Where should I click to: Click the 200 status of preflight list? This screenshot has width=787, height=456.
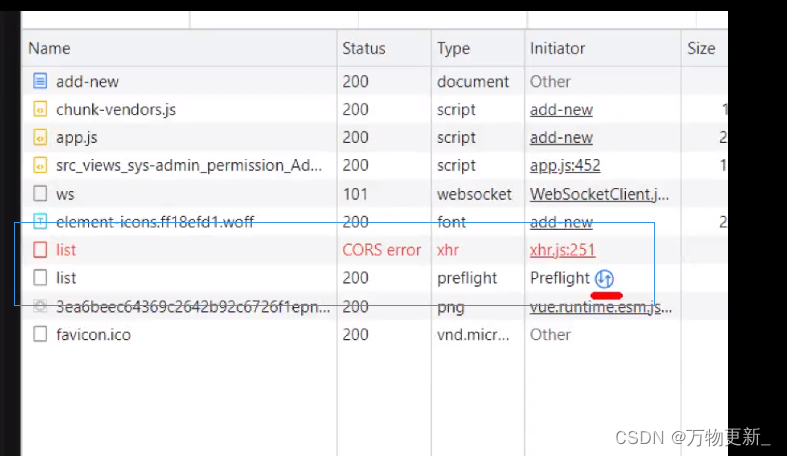(355, 278)
